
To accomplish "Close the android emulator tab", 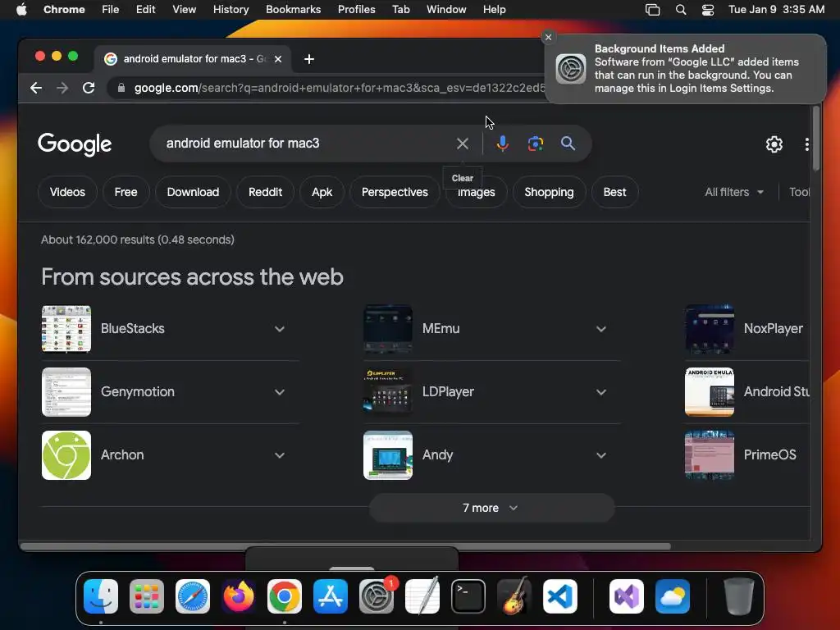I will pyautogui.click(x=278, y=59).
